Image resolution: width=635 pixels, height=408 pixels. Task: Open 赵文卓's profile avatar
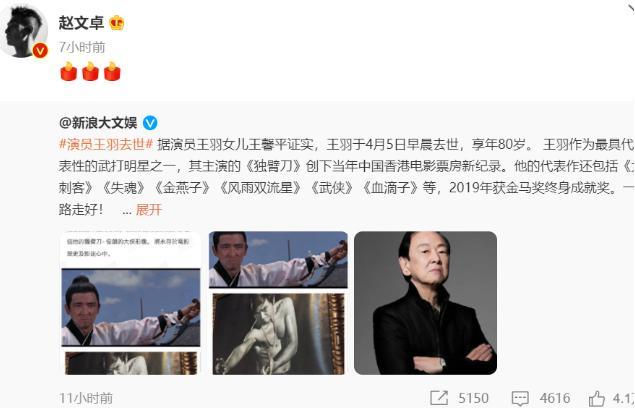tap(23, 32)
